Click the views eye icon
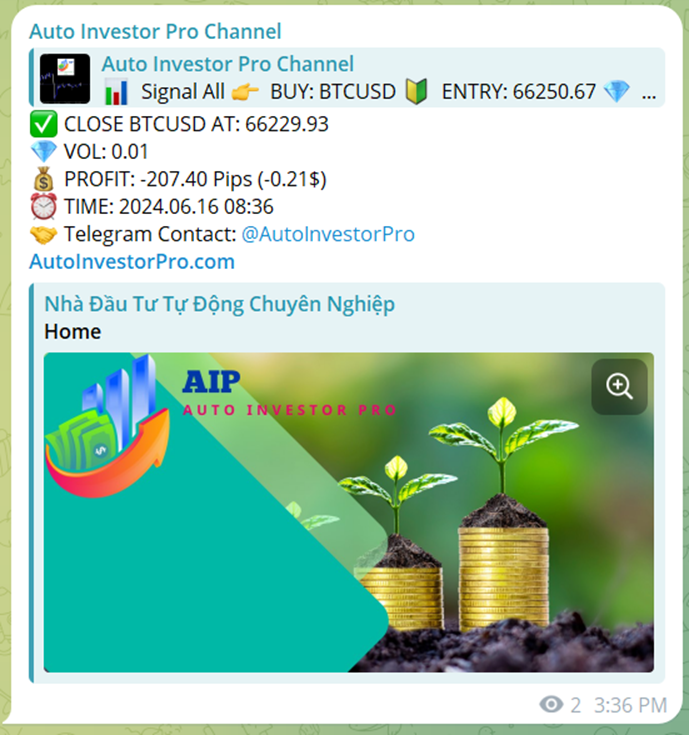 551,704
